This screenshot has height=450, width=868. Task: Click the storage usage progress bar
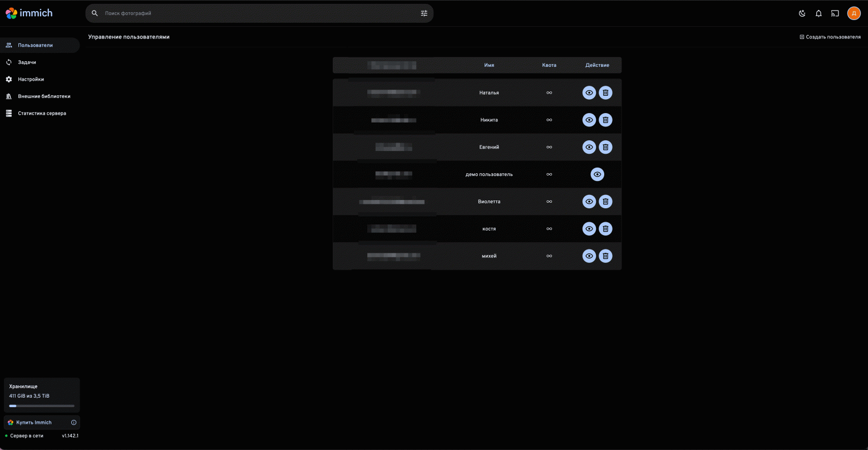[x=42, y=406]
